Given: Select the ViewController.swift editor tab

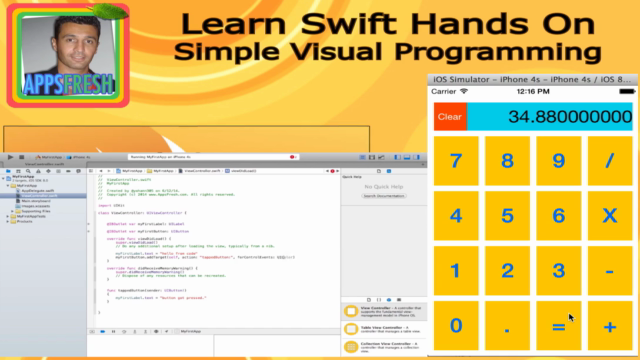Looking at the screenshot, I should tap(44, 164).
